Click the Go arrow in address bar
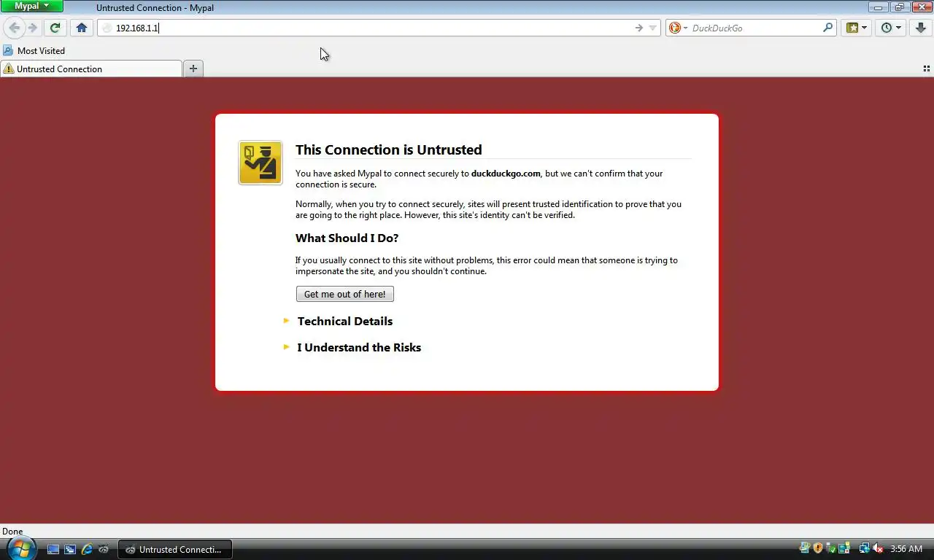The image size is (934, 560). tap(638, 28)
